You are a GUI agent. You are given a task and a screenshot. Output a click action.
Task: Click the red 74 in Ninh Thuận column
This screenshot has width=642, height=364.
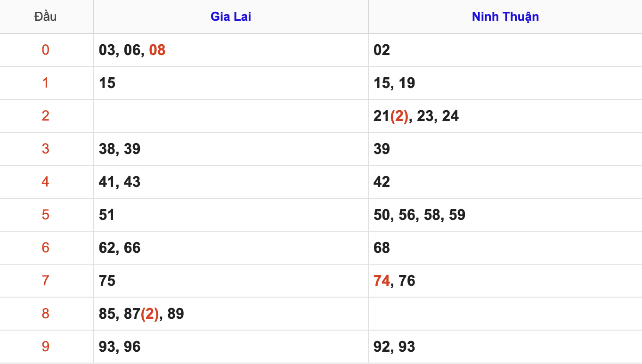coord(382,281)
